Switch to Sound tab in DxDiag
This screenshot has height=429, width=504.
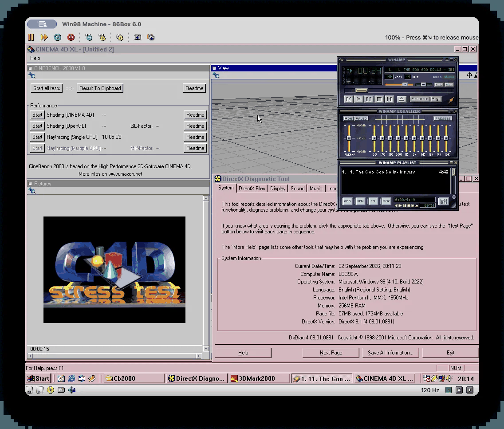(x=298, y=188)
